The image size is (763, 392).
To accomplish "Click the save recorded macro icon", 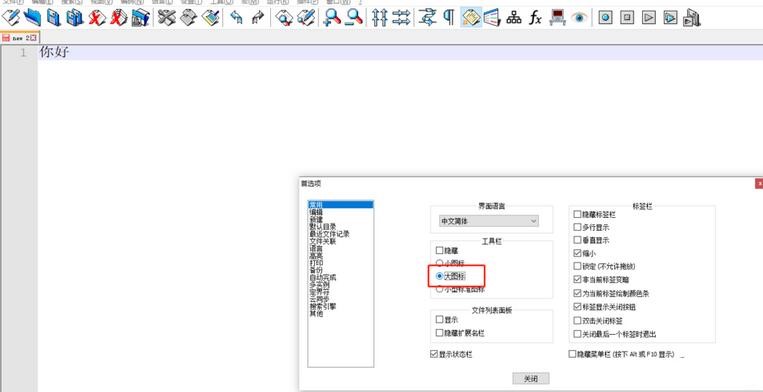I will (x=692, y=18).
